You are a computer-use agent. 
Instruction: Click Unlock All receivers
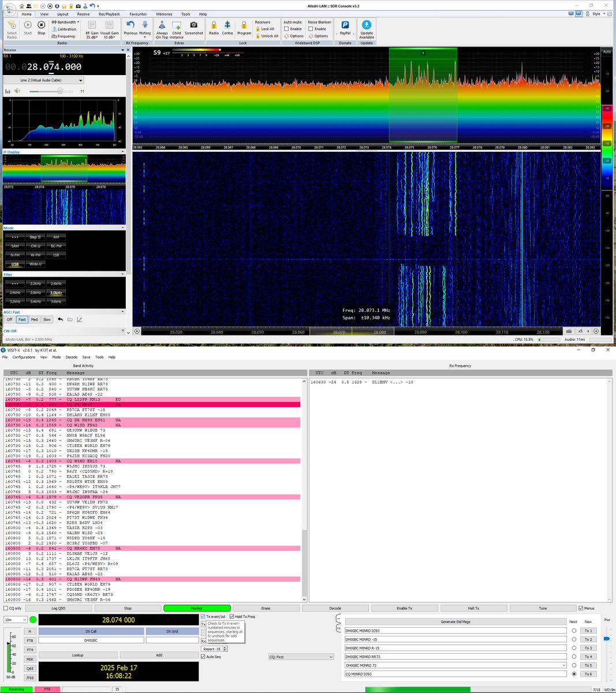click(266, 36)
